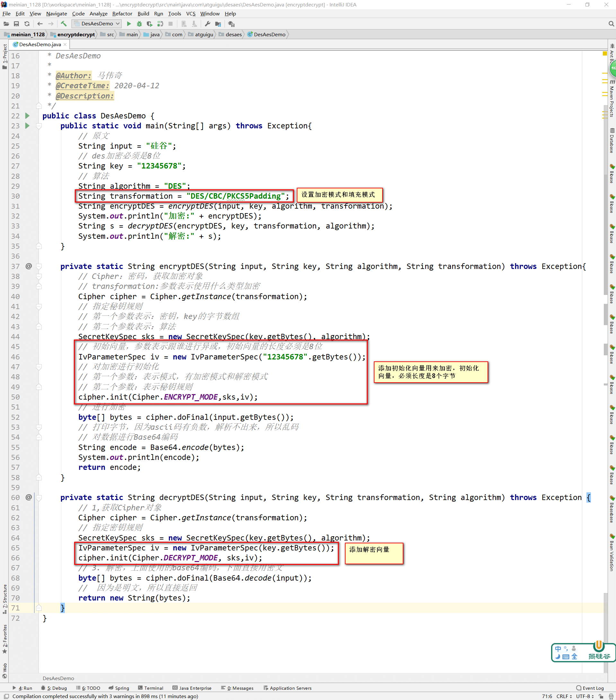The height and width of the screenshot is (700, 616).
Task: Collapse the main method fold marker at line 23
Action: click(x=39, y=126)
